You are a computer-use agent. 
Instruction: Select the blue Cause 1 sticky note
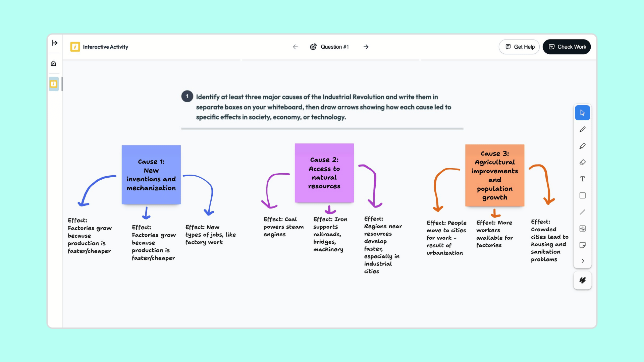151,175
